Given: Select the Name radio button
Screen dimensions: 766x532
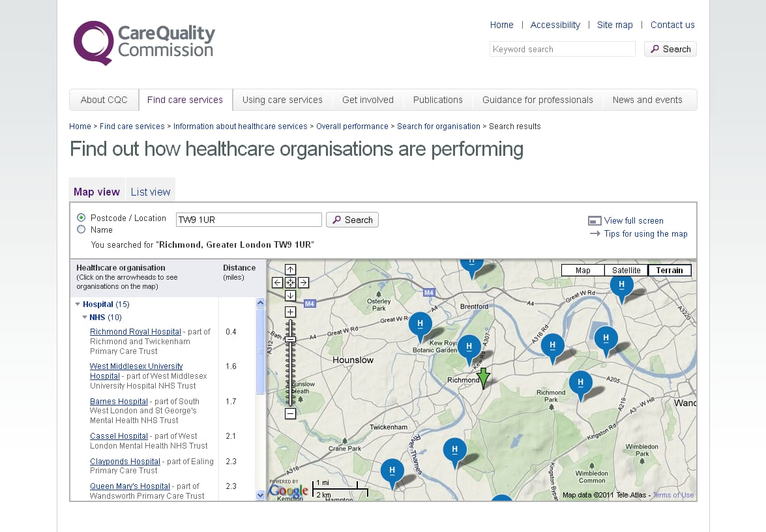Looking at the screenshot, I should pos(81,229).
